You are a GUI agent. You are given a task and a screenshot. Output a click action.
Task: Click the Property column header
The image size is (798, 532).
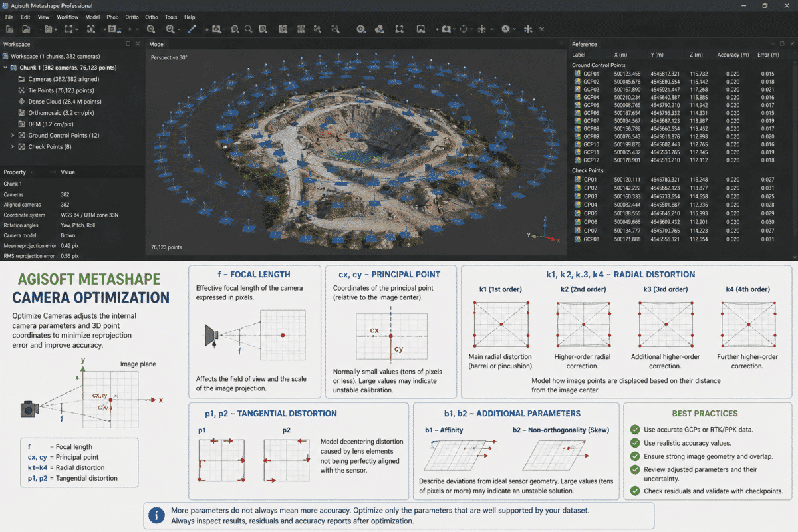pos(15,172)
